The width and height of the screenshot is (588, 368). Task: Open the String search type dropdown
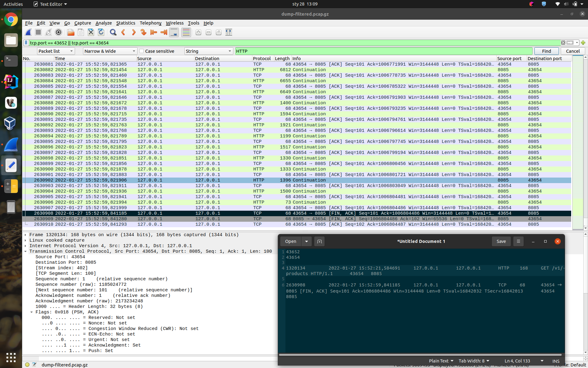coord(209,51)
